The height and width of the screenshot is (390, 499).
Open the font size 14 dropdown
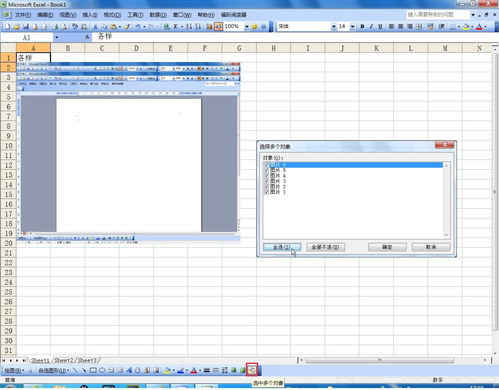click(353, 27)
